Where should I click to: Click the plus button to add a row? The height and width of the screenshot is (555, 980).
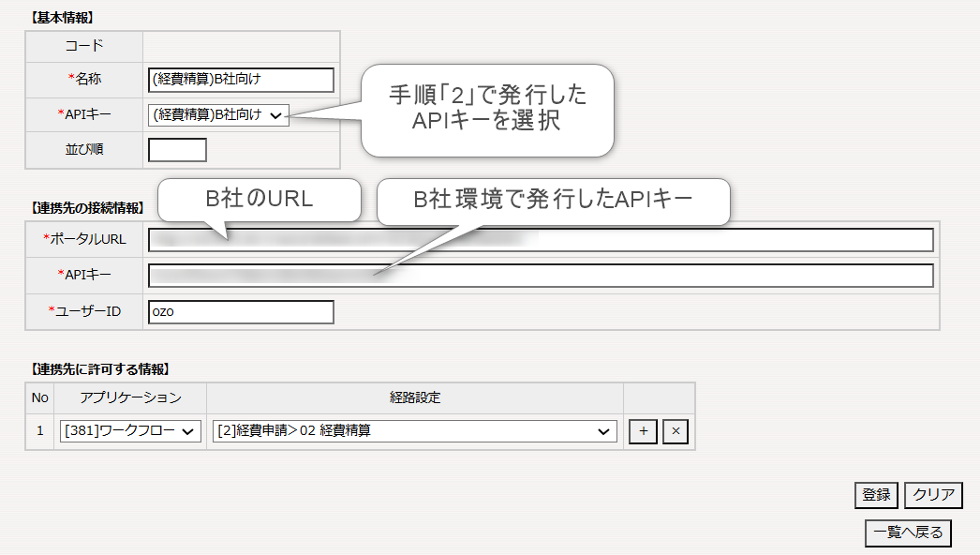click(643, 431)
